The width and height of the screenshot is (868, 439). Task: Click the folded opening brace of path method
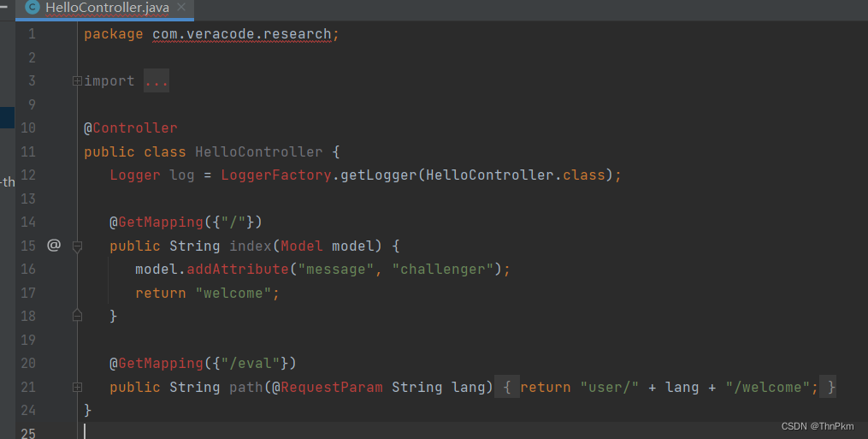pyautogui.click(x=507, y=387)
